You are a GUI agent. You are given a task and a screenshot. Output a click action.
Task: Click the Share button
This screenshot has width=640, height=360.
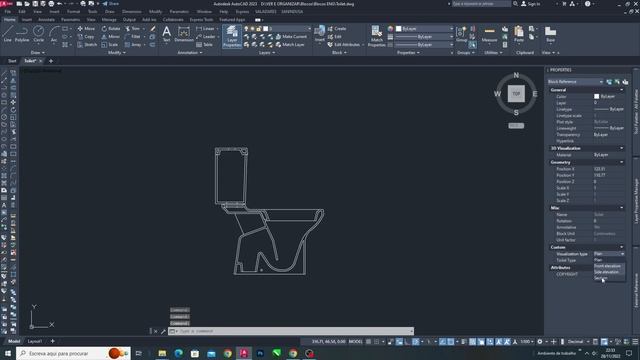(111, 4)
